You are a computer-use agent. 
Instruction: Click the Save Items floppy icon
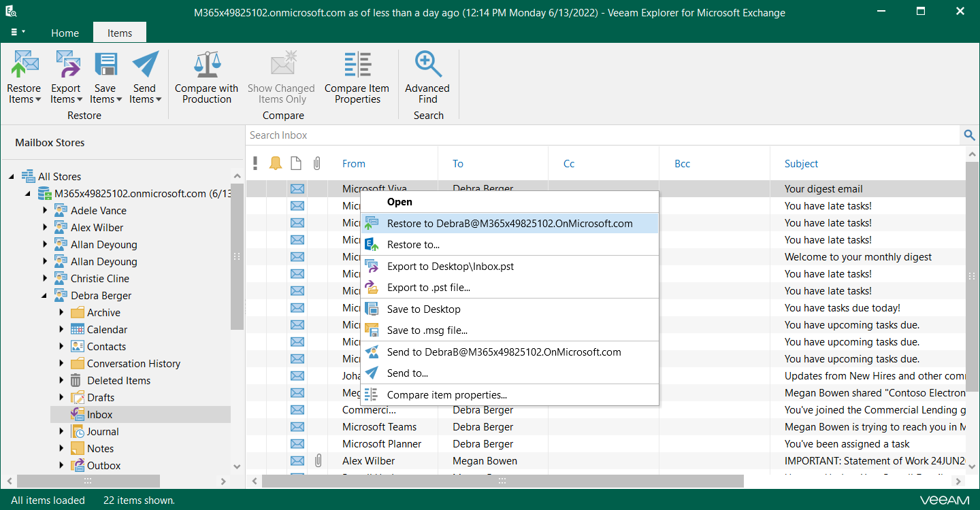[x=105, y=64]
